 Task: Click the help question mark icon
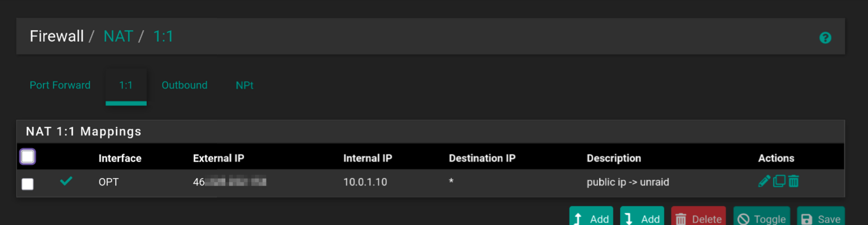pyautogui.click(x=825, y=38)
